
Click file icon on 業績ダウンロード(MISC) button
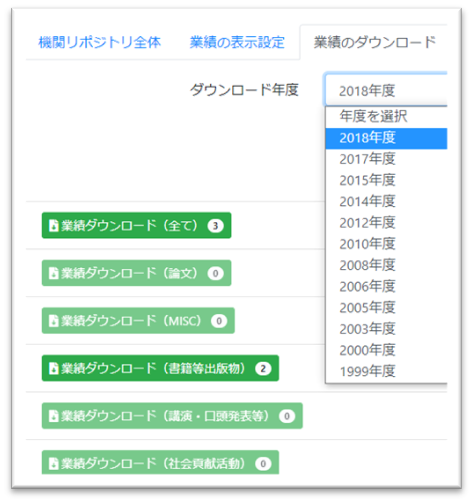point(53,321)
